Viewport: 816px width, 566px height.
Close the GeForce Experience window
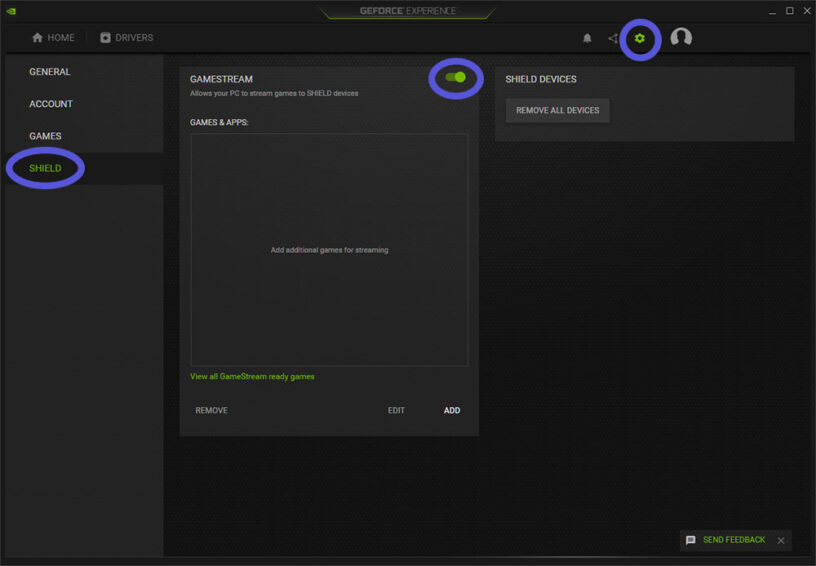(x=807, y=11)
